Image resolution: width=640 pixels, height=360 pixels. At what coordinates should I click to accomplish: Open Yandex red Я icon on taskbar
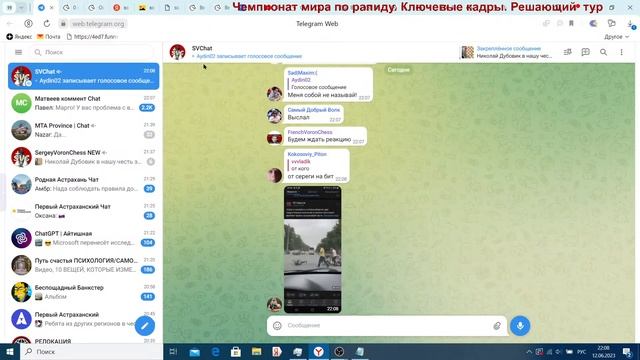tap(277, 351)
